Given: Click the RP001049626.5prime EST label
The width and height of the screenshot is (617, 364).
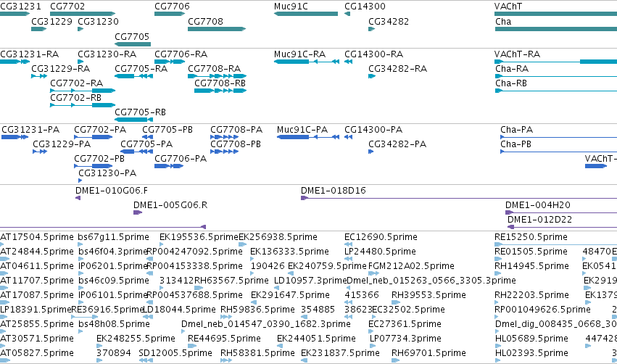Looking at the screenshot, I should click(542, 310).
